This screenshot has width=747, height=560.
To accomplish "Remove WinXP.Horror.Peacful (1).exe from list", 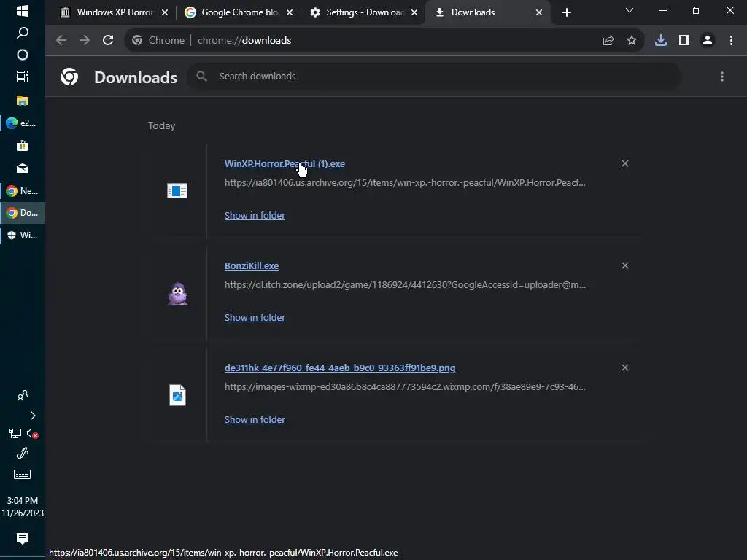I will click(x=625, y=163).
